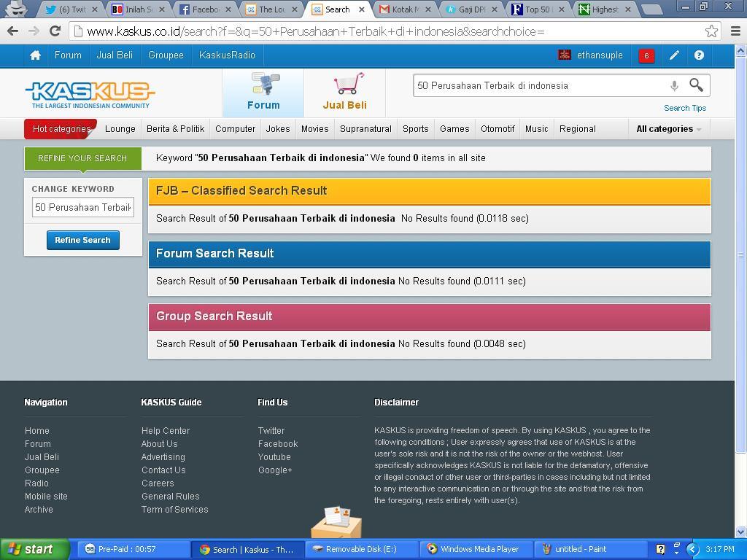Viewport: 747px width, 560px height.
Task: Open KaskusRadio in the top navigation
Action: pyautogui.click(x=227, y=55)
